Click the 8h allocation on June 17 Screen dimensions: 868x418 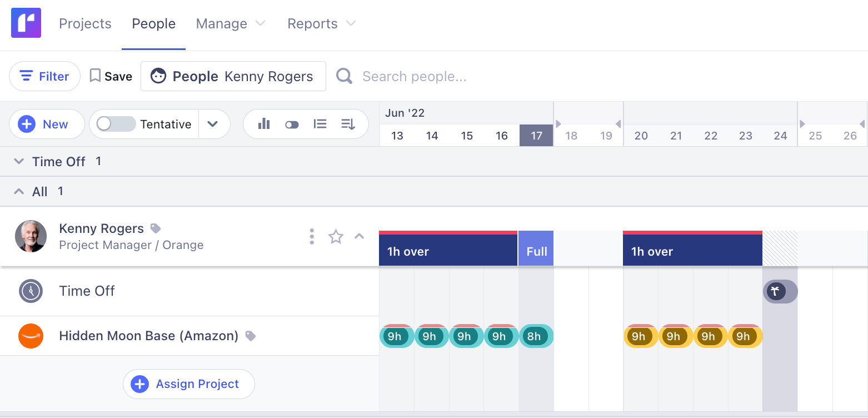(536, 336)
